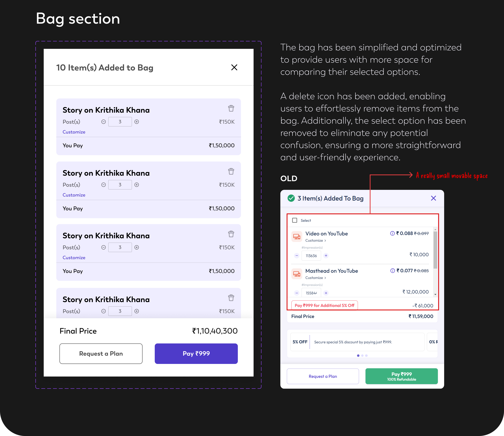Delete the fourth, partly hidden Story card
The width and height of the screenshot is (504, 436).
coord(231,298)
